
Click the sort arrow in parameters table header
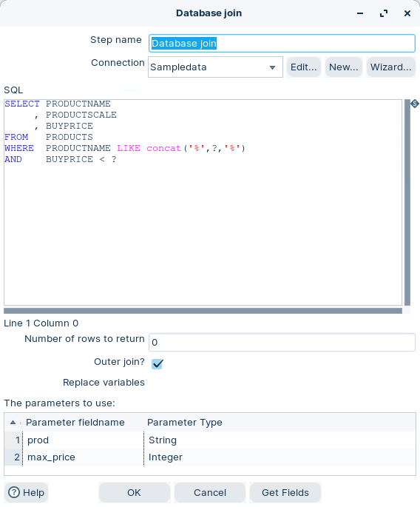13,423
